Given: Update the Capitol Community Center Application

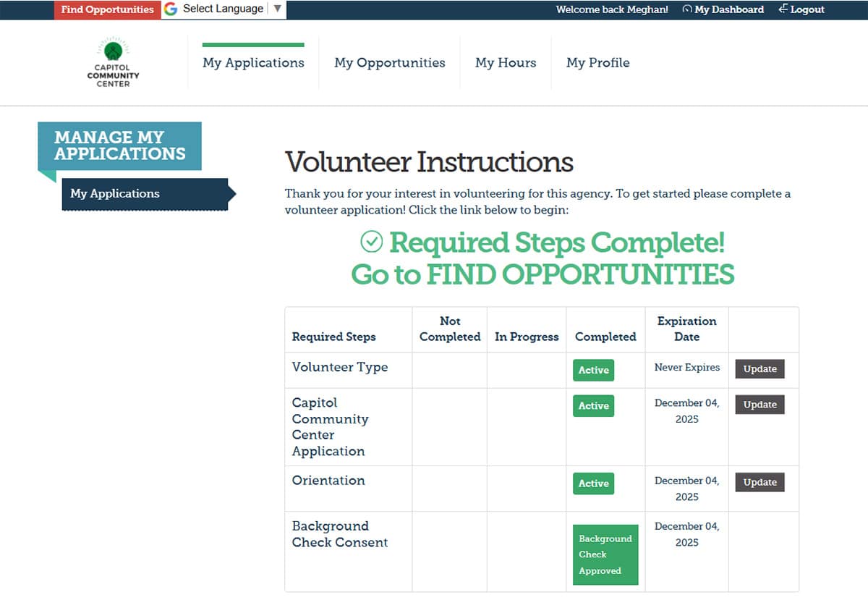Looking at the screenshot, I should click(759, 405).
